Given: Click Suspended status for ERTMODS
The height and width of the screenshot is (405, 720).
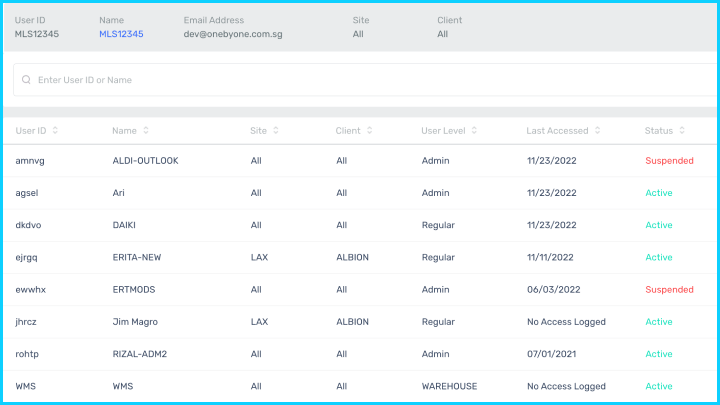Looking at the screenshot, I should [669, 290].
